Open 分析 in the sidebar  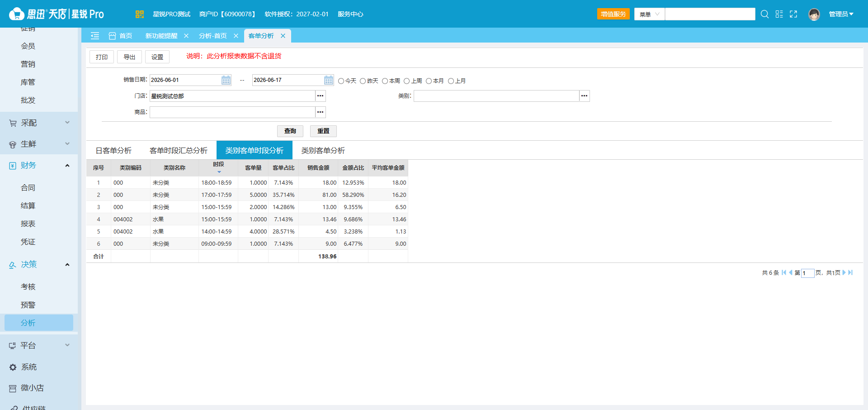coord(39,323)
